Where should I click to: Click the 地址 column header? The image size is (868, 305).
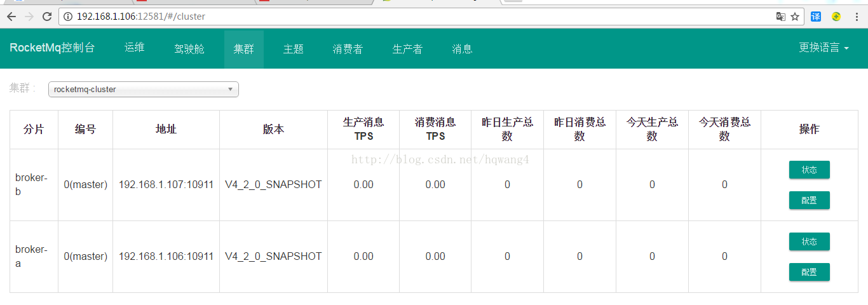(x=166, y=130)
